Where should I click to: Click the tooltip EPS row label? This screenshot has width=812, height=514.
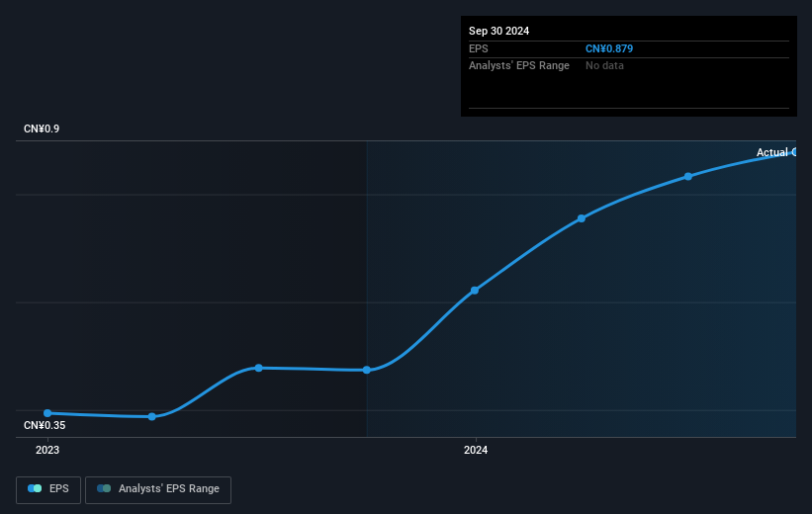478,48
